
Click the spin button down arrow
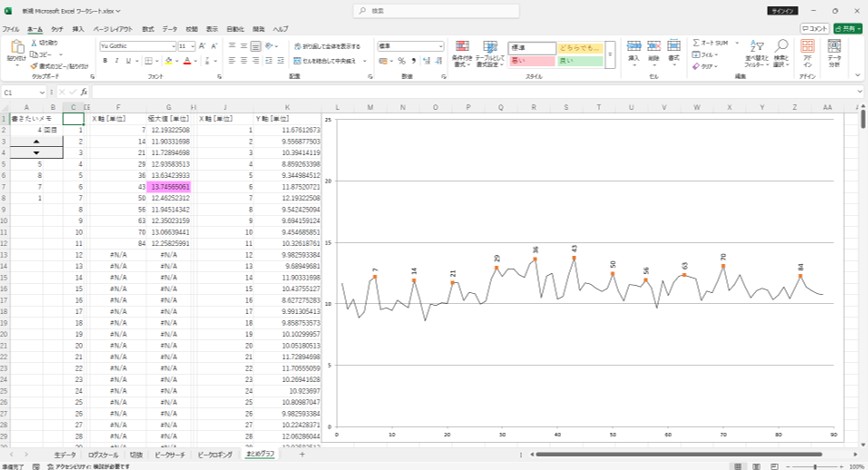37,153
